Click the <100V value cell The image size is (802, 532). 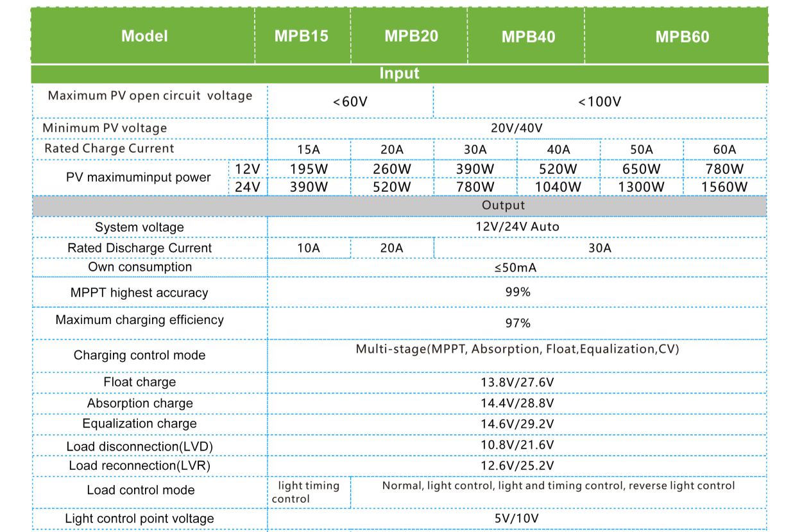[x=600, y=102]
